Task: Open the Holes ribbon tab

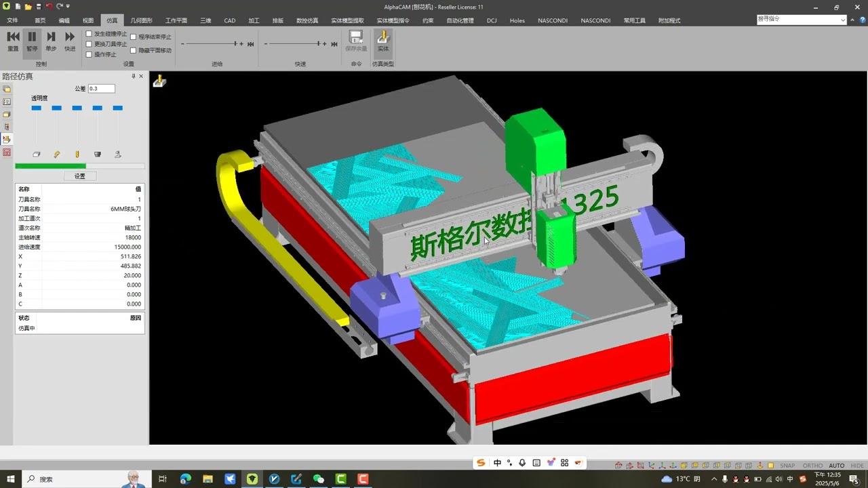Action: click(x=517, y=20)
